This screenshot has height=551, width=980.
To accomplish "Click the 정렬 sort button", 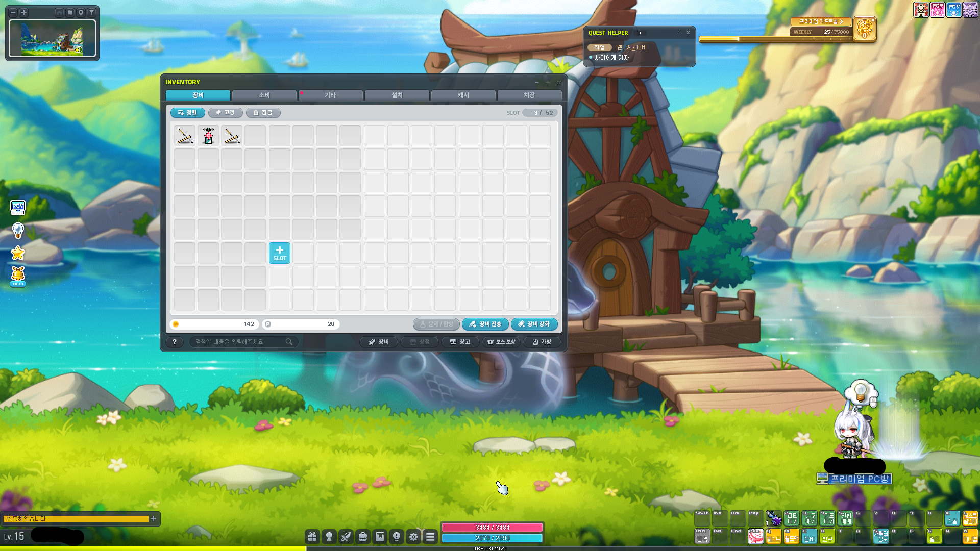I will pos(188,113).
